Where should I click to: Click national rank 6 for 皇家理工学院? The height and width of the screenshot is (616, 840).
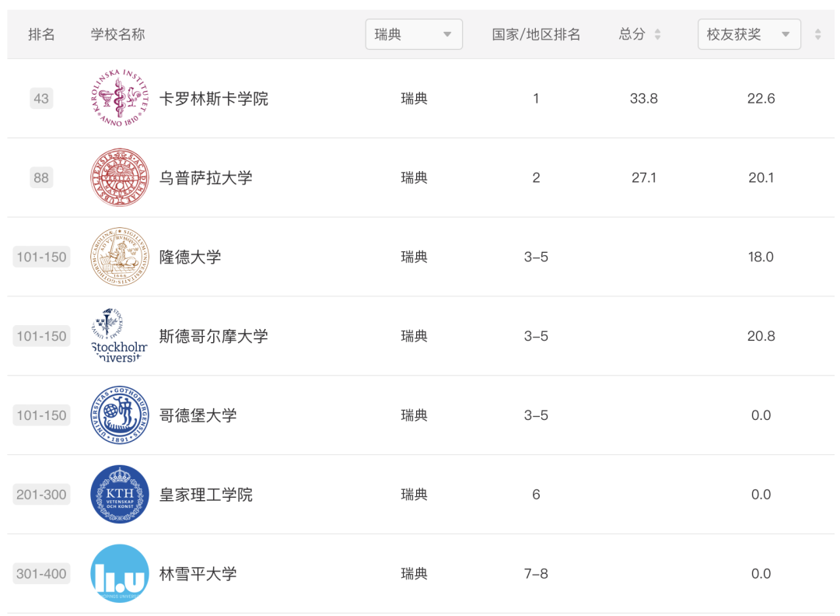tap(536, 495)
